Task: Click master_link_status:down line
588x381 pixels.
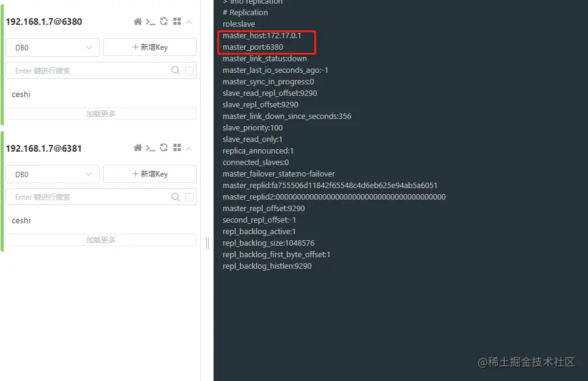Action: pyautogui.click(x=265, y=58)
